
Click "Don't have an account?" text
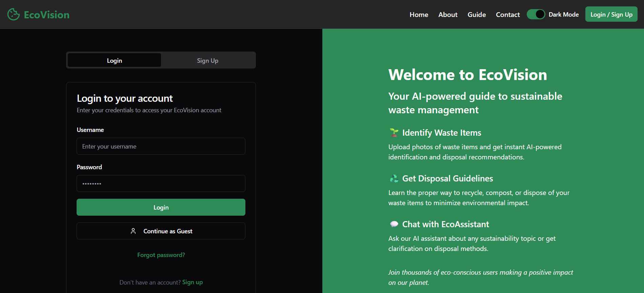[x=150, y=282]
